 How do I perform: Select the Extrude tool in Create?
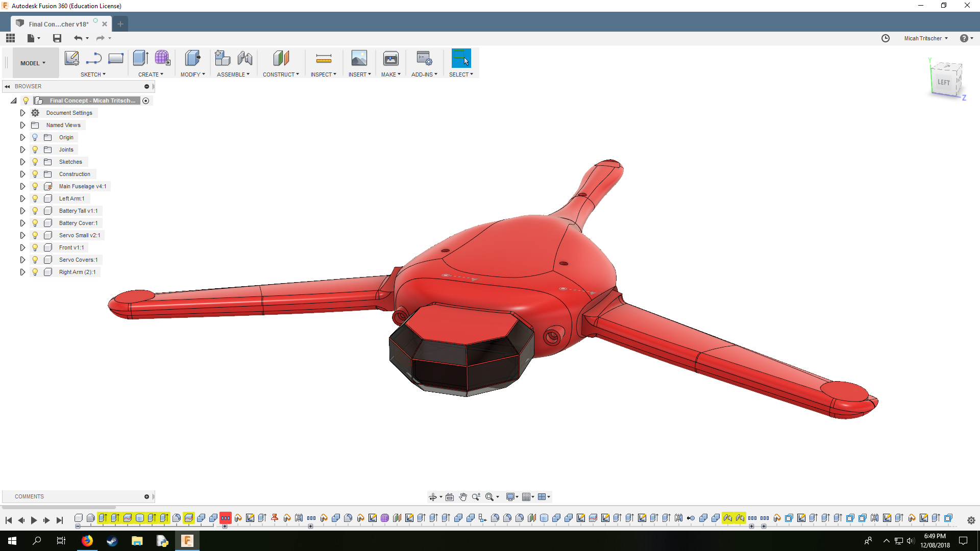pyautogui.click(x=140, y=58)
